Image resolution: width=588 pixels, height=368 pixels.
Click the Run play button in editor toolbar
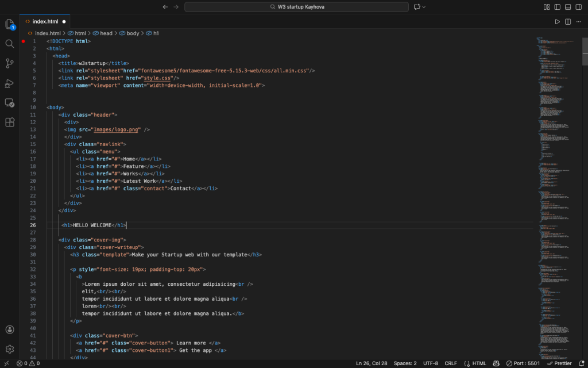pos(557,21)
